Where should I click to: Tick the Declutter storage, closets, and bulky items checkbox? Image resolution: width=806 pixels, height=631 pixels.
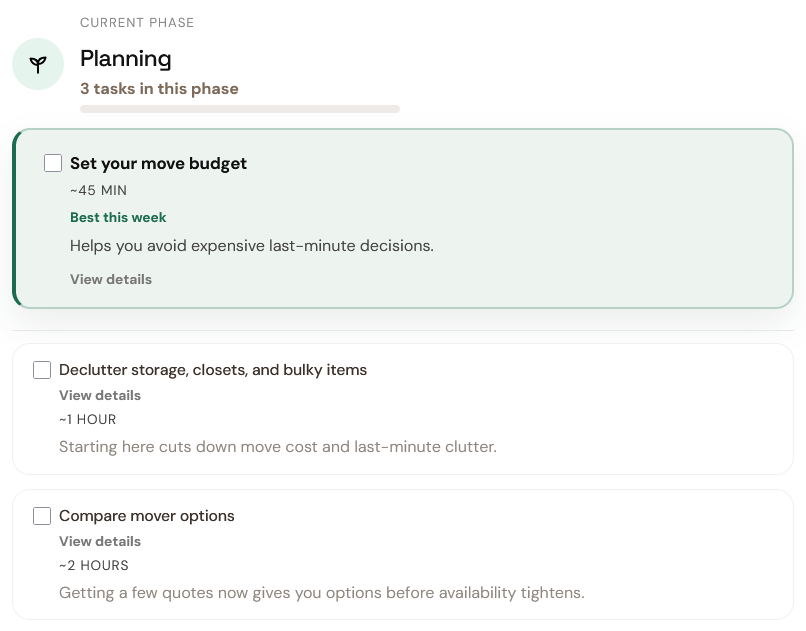42,370
